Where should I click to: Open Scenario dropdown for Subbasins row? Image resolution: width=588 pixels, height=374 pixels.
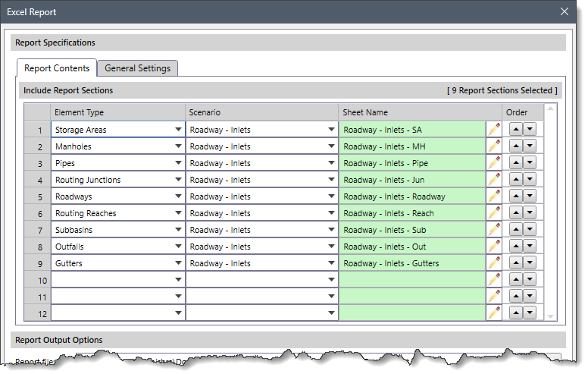[331, 230]
